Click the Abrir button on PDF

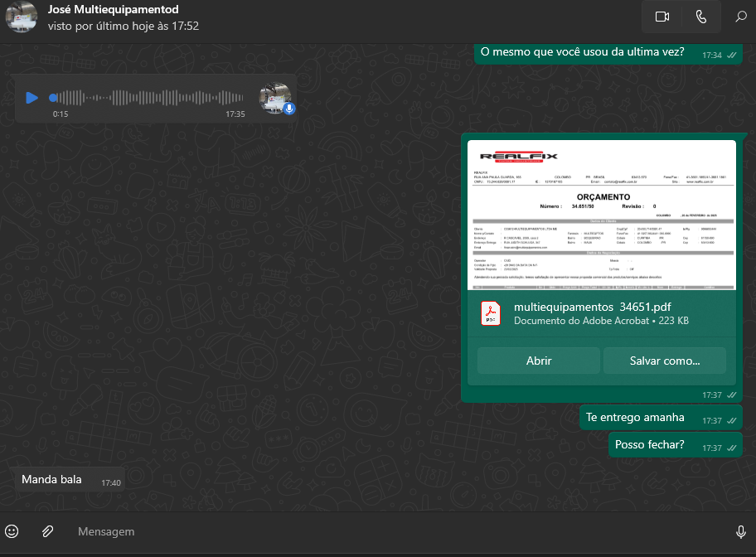[x=538, y=361]
